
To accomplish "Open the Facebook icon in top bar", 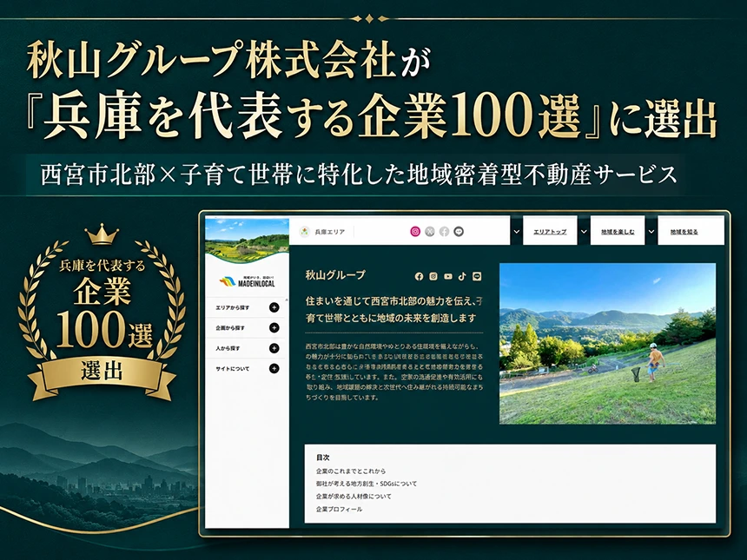I will point(444,232).
